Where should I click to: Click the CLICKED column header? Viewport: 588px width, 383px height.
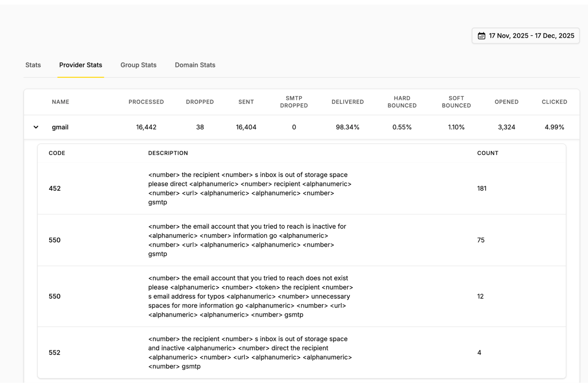click(554, 102)
